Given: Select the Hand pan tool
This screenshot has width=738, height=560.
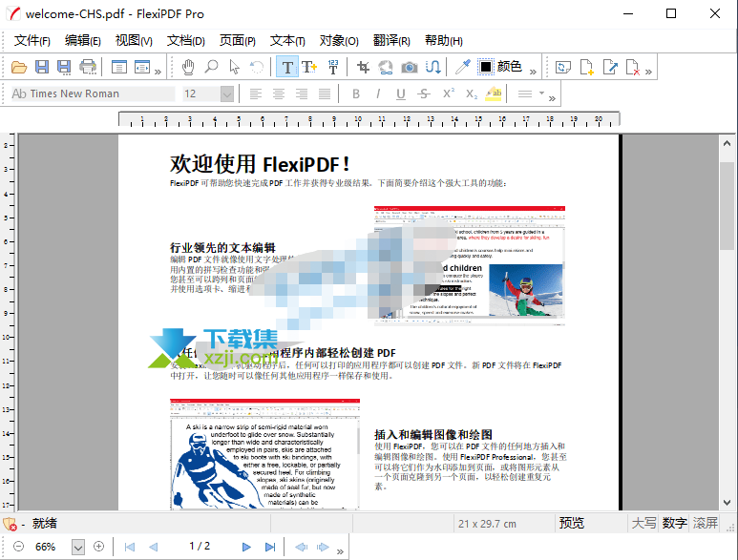Looking at the screenshot, I should click(188, 67).
